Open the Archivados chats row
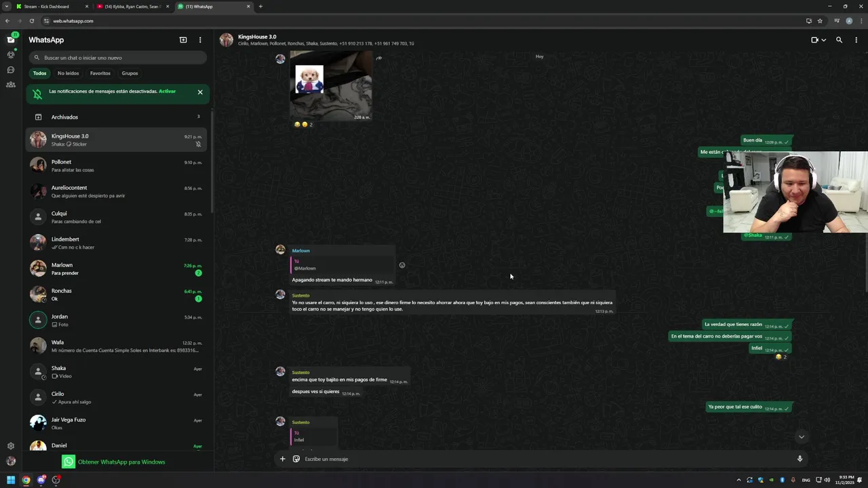The image size is (868, 488). click(x=117, y=117)
